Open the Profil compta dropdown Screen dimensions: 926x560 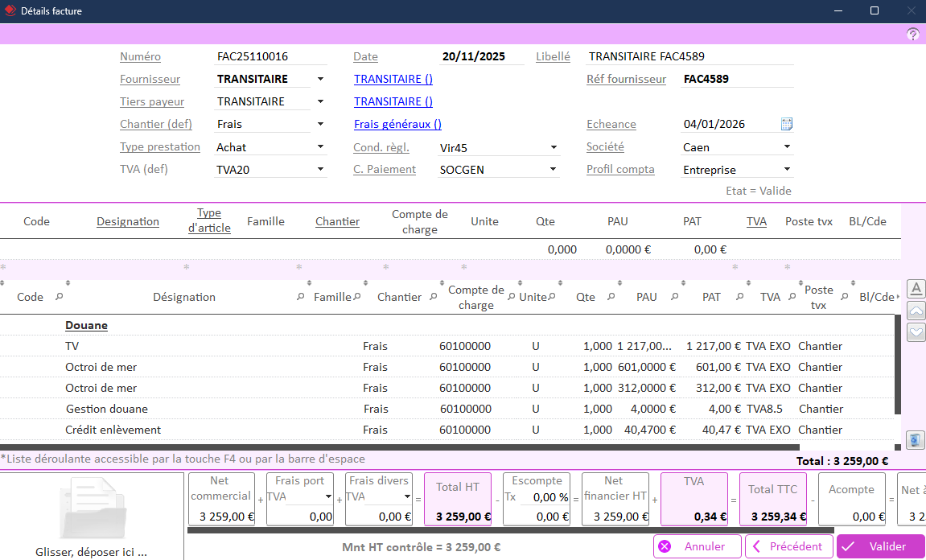787,170
